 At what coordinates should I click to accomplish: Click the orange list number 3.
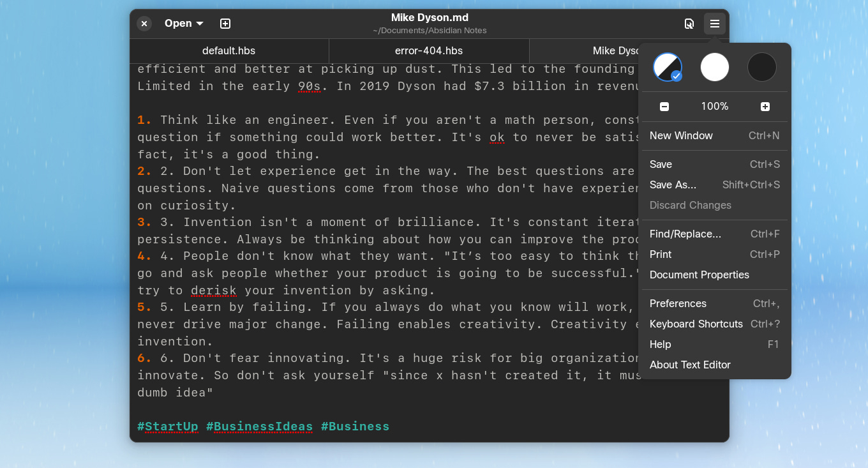pyautogui.click(x=145, y=222)
